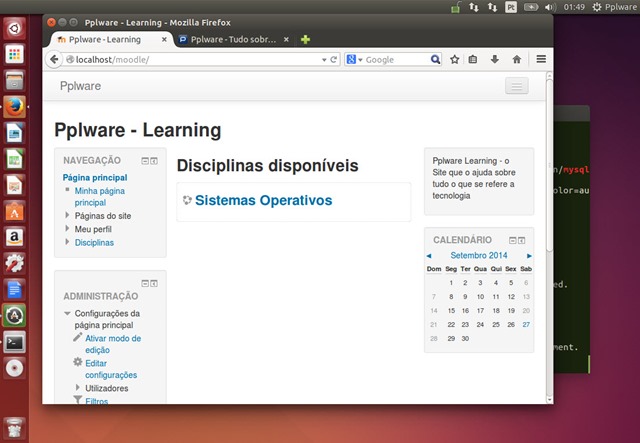The image size is (640, 443).
Task: Launch Firefox from the dock
Action: coord(14,107)
